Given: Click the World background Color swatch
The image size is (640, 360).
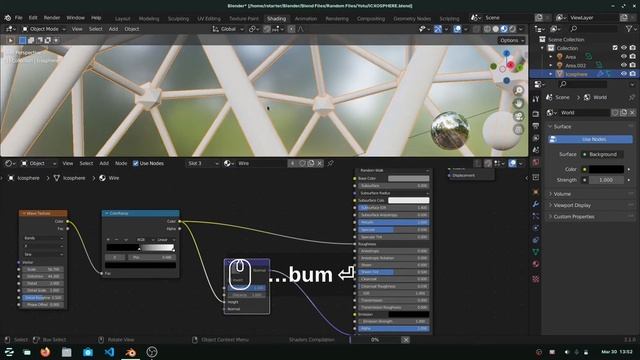Looking at the screenshot, I should click(x=606, y=169).
